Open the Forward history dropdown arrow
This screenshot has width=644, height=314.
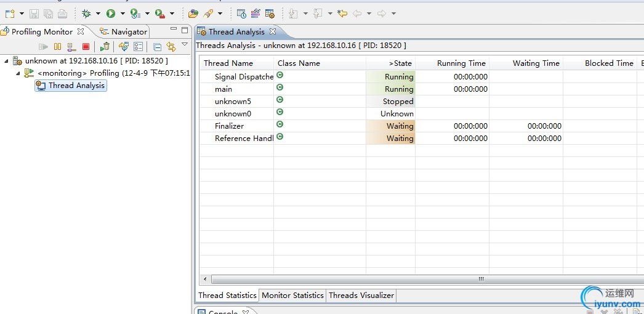click(x=393, y=14)
